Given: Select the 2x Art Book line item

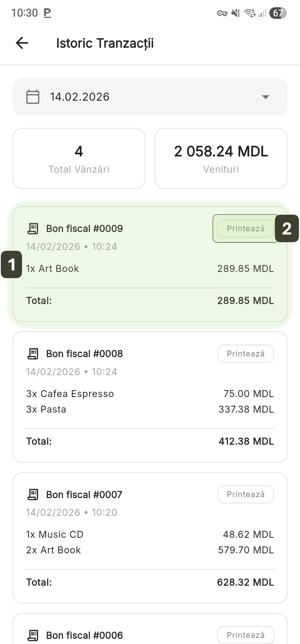Looking at the screenshot, I should (54, 550).
